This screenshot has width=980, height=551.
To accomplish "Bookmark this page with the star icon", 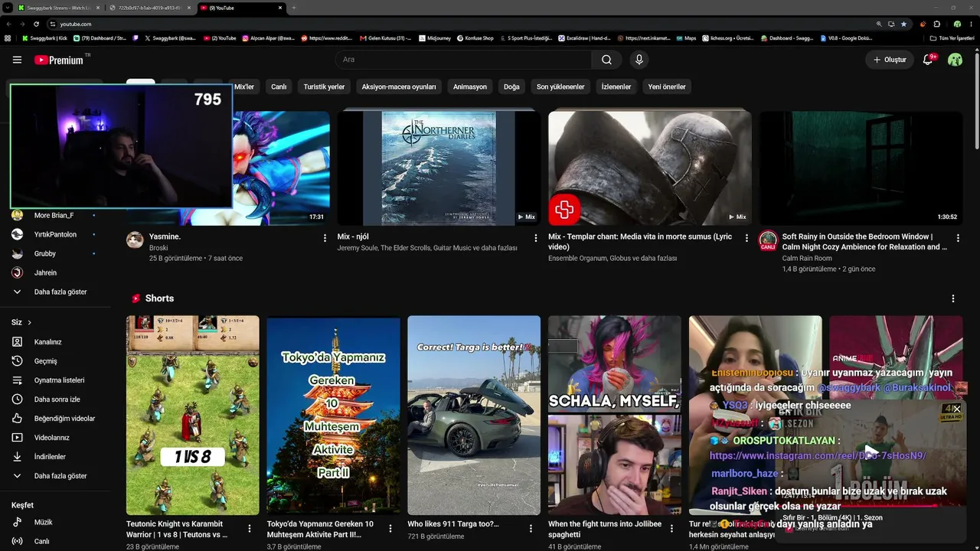I will coord(903,24).
